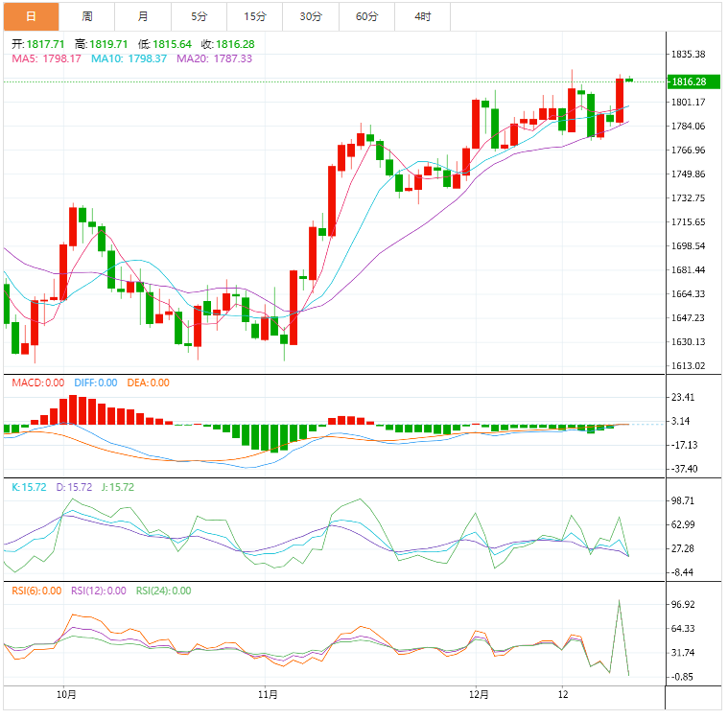
Task: Click the K:15.72 KDJ indicator label
Action: click(x=31, y=488)
